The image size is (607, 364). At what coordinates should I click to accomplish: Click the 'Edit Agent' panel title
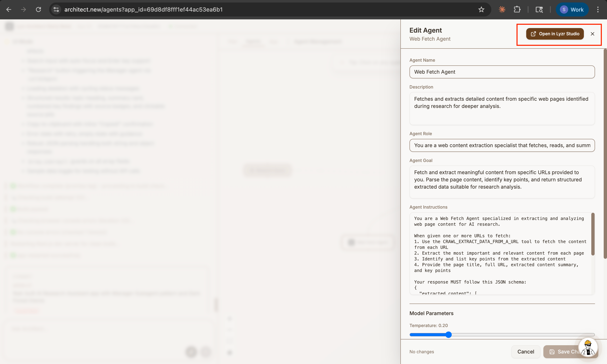[426, 30]
